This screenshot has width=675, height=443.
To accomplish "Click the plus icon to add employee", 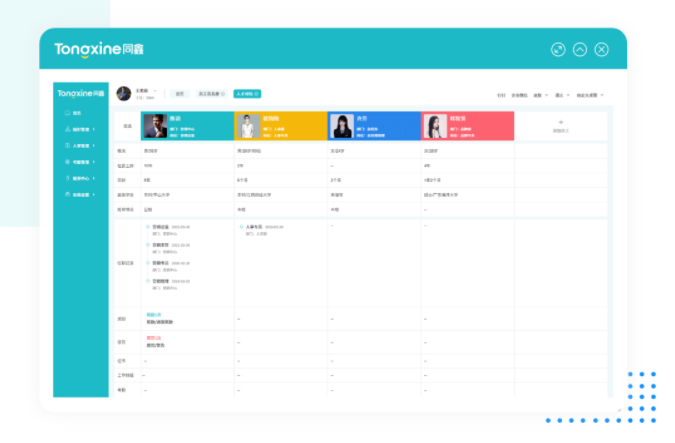I will coord(561,121).
